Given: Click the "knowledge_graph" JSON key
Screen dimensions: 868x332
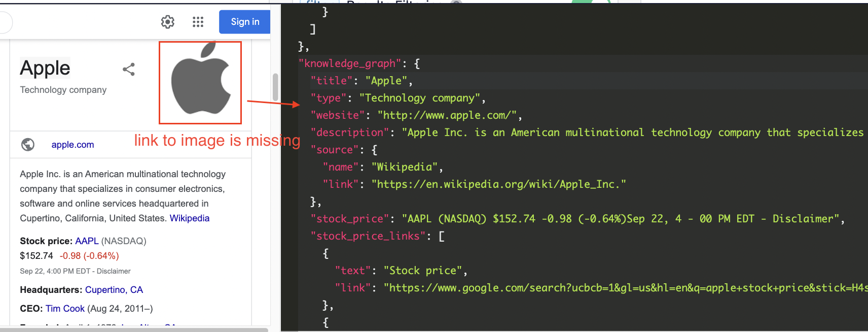Looking at the screenshot, I should click(x=350, y=63).
